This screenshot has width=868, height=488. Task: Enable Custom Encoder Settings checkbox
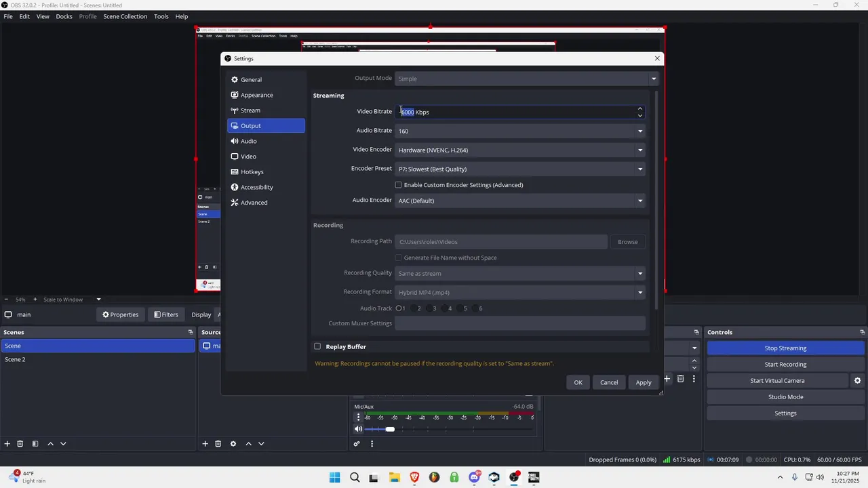pos(399,185)
